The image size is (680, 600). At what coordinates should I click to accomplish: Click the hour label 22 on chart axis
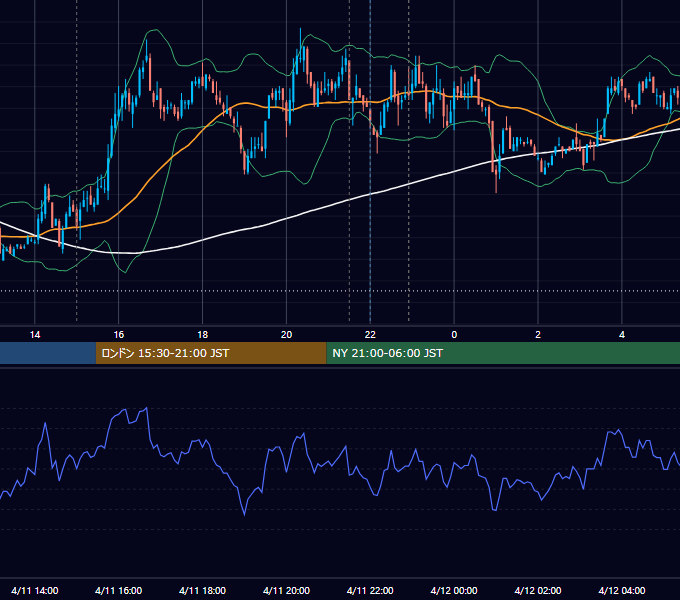point(370,335)
